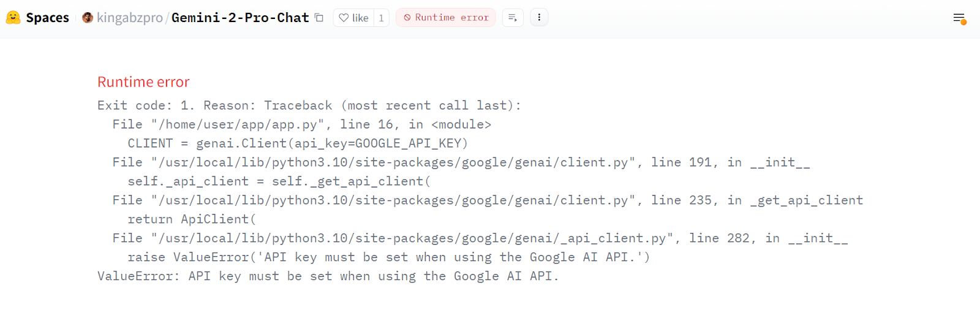
Task: Click the red error icon inside the badge
Action: coord(407,18)
